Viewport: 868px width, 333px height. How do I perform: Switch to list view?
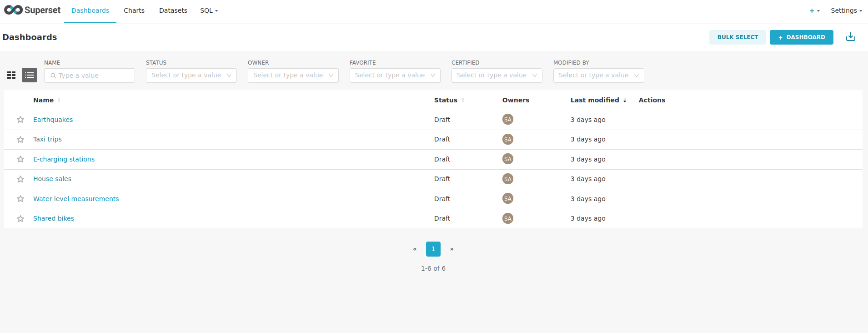click(30, 75)
